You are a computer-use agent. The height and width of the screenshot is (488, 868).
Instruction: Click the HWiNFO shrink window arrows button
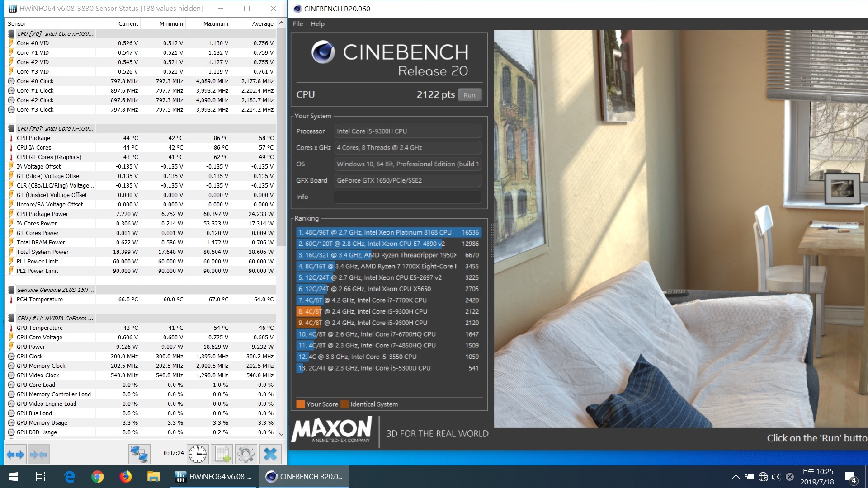click(38, 454)
